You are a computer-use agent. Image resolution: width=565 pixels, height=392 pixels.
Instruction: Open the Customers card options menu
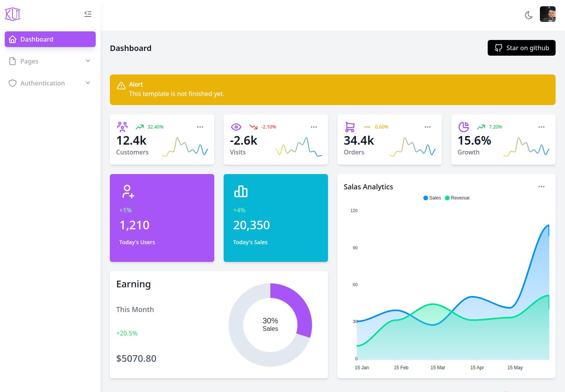tap(200, 127)
